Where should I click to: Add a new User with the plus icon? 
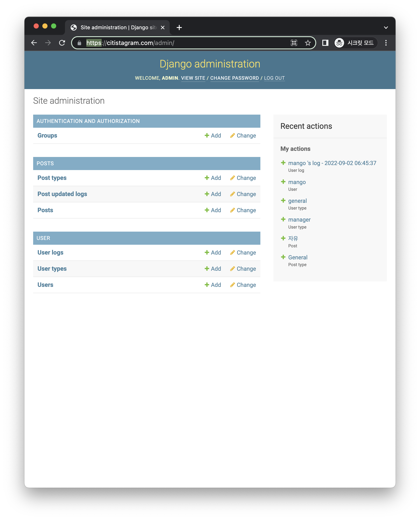coord(207,285)
